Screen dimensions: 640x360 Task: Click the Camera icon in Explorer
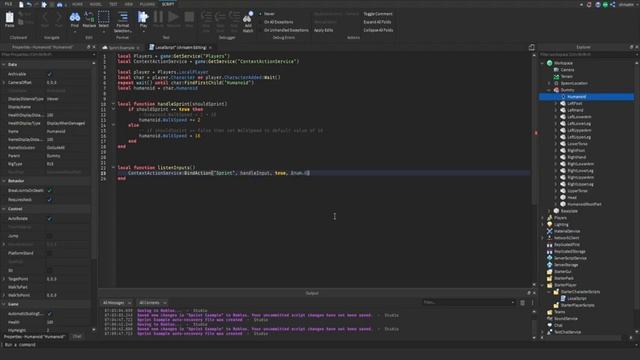556,70
